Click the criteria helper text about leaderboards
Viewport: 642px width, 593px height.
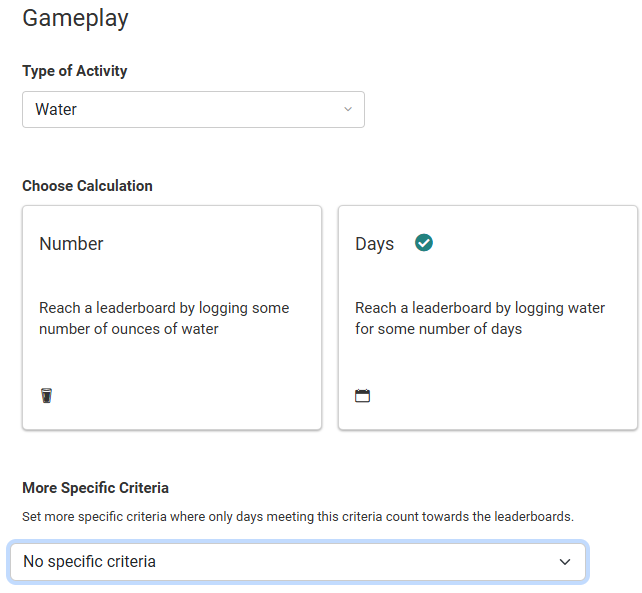(298, 517)
